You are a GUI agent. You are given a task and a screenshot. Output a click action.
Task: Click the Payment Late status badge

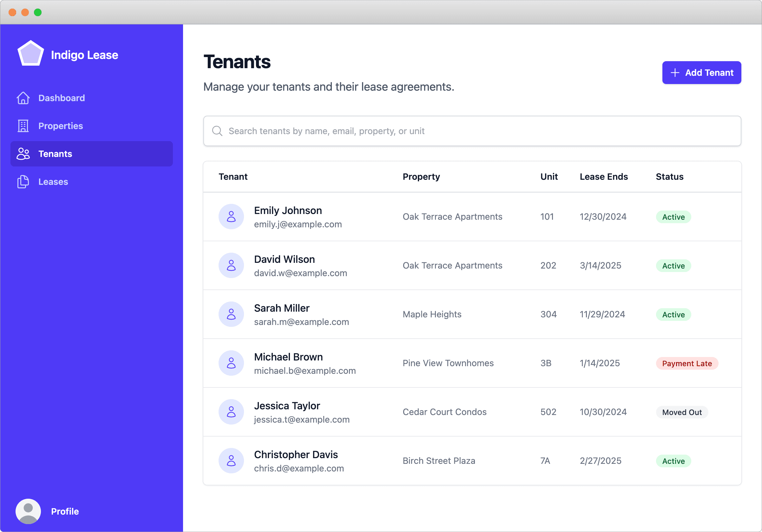click(x=687, y=364)
